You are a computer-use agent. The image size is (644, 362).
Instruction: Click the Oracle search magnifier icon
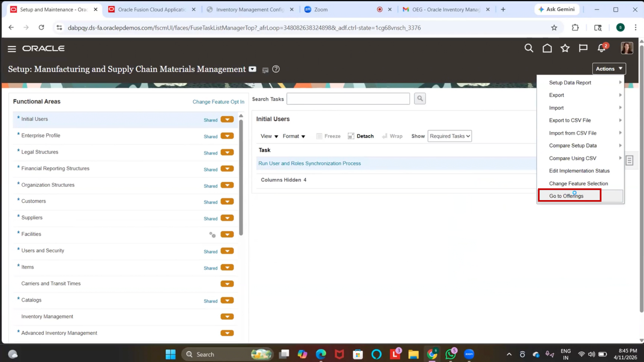[529, 48]
